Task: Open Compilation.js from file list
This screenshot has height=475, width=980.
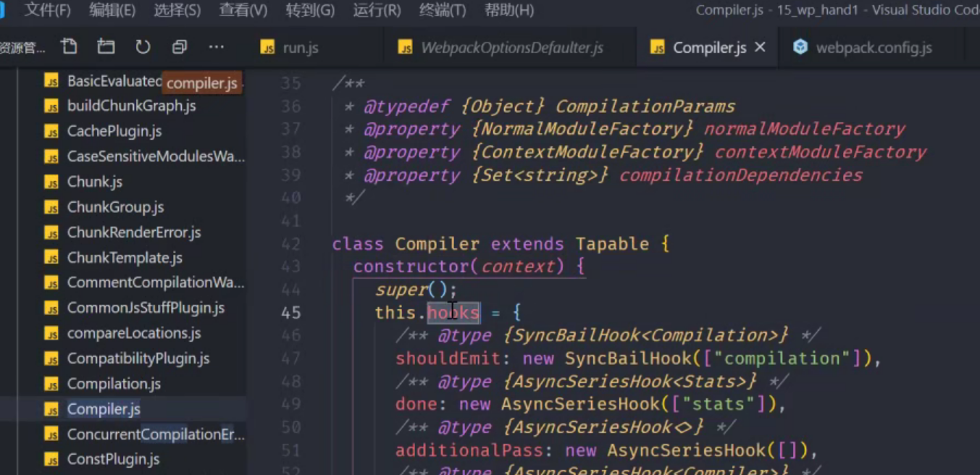Action: 114,384
